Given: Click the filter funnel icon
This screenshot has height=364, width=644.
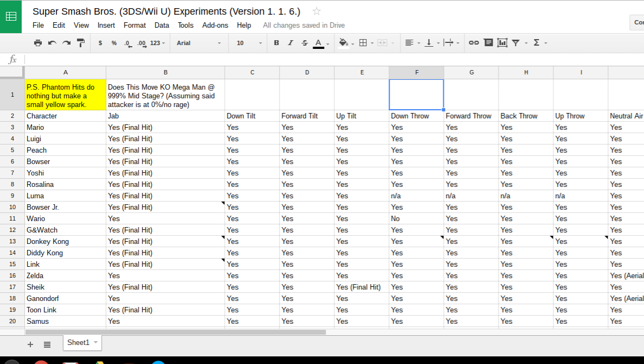Looking at the screenshot, I should pyautogui.click(x=516, y=43).
